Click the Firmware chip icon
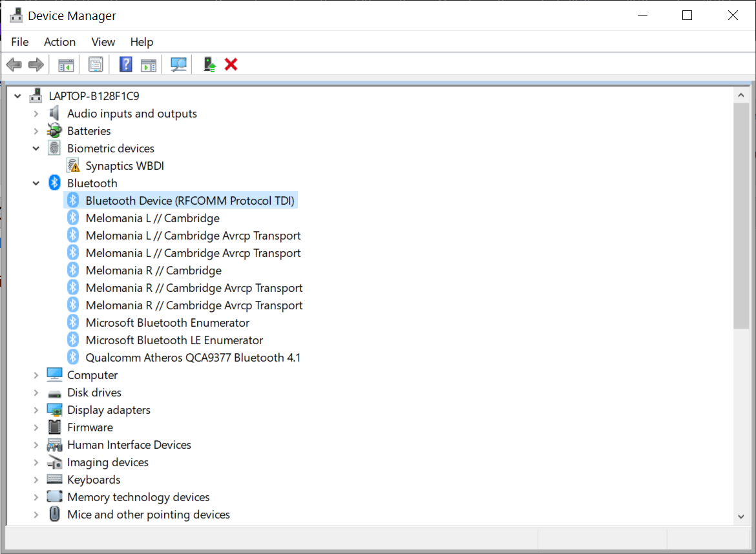Screen dimensions: 756x554 (x=54, y=427)
